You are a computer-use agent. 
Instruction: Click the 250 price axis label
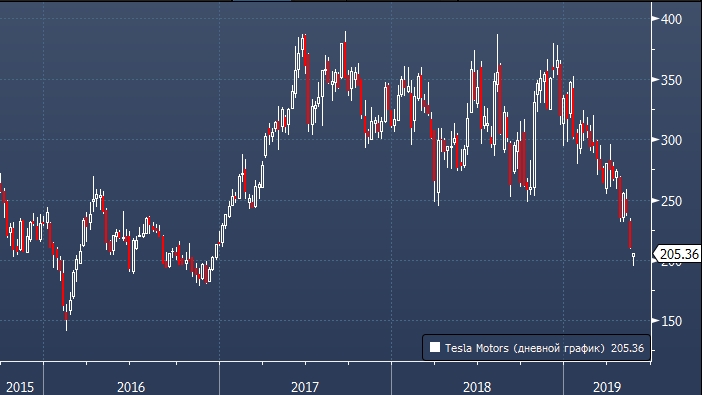click(672, 202)
